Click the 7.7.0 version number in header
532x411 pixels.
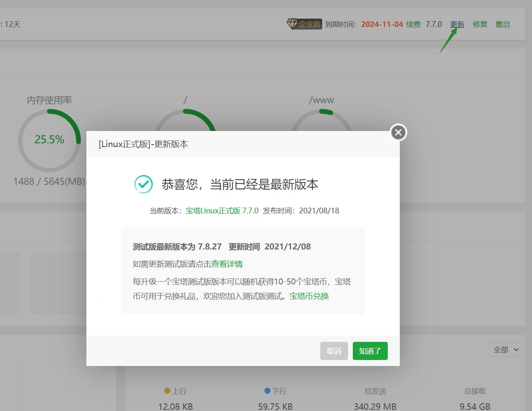434,24
